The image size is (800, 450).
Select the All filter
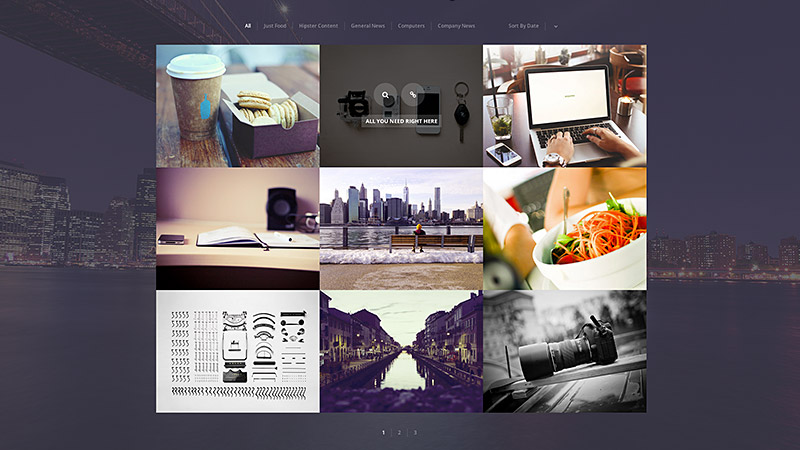click(x=248, y=26)
